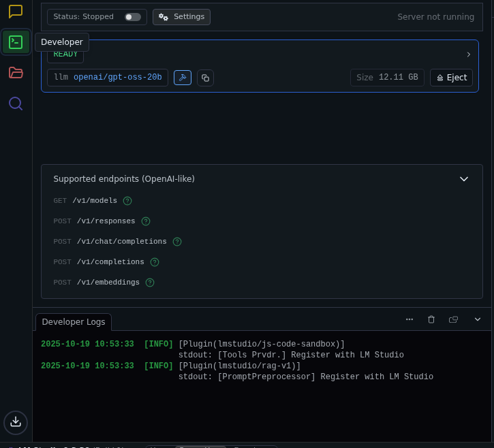Open the Developer Logs more options menu
Viewport: 494px width, 448px height.
click(410, 319)
